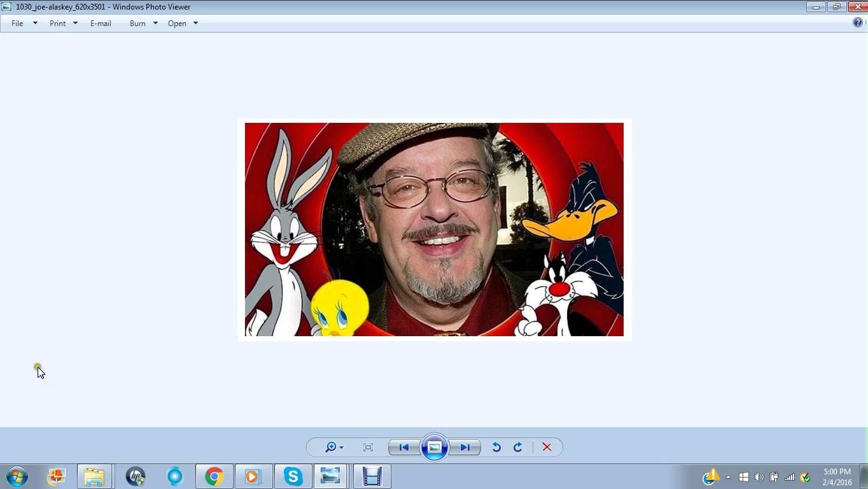868x489 pixels.
Task: Expand the Print dropdown arrow
Action: 75,23
